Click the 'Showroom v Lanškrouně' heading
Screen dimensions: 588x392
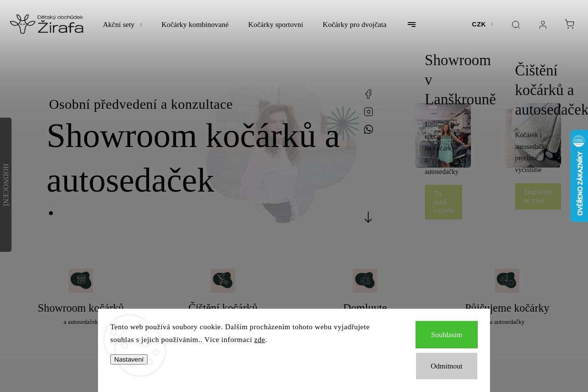(460, 80)
